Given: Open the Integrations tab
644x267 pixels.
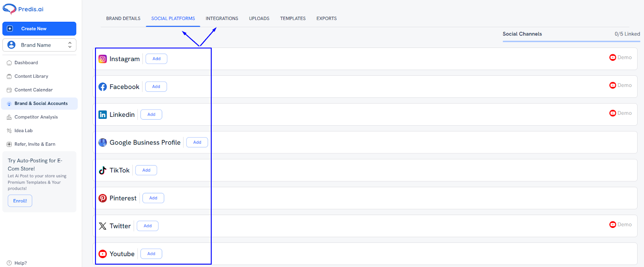Looking at the screenshot, I should click(x=222, y=19).
